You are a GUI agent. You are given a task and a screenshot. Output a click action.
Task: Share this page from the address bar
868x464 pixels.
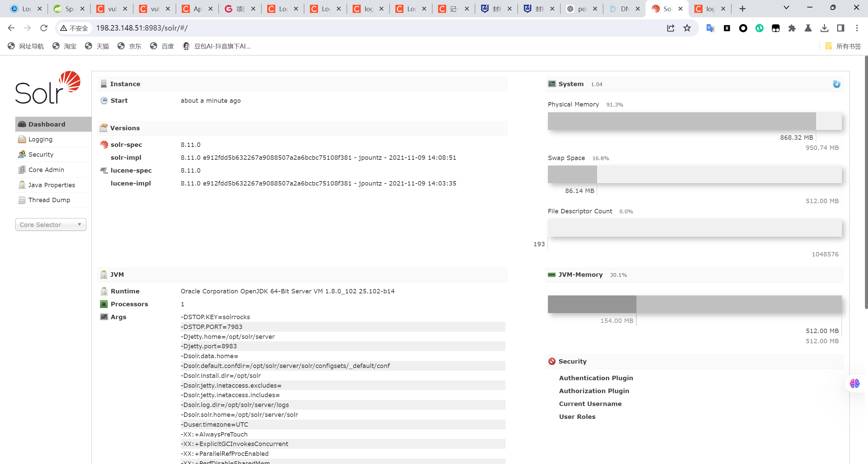click(x=670, y=28)
